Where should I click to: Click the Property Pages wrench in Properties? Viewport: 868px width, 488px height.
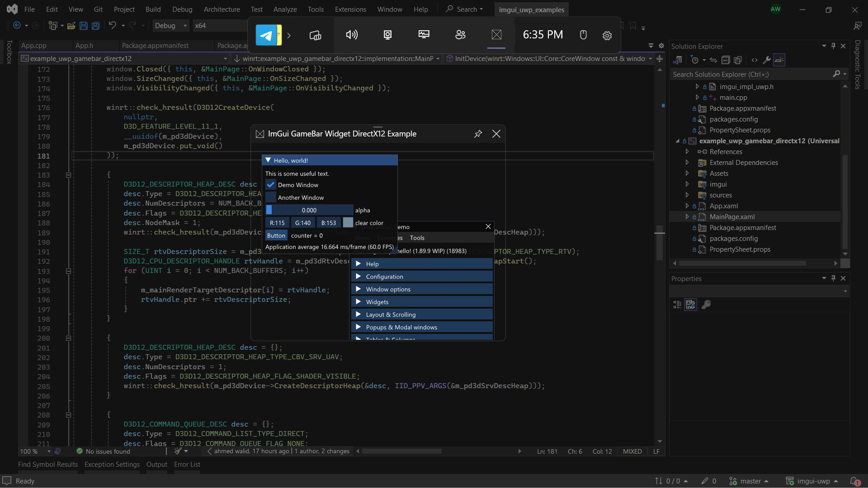click(706, 305)
